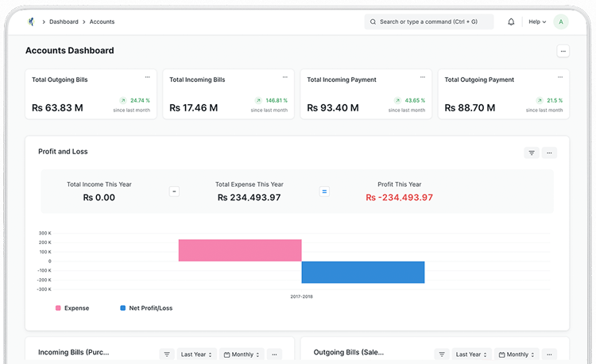Go to Dashboard breadcrumb

tap(64, 22)
